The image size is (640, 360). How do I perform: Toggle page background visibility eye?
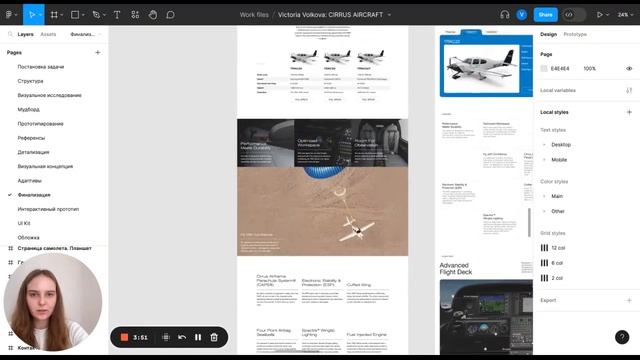coord(629,69)
